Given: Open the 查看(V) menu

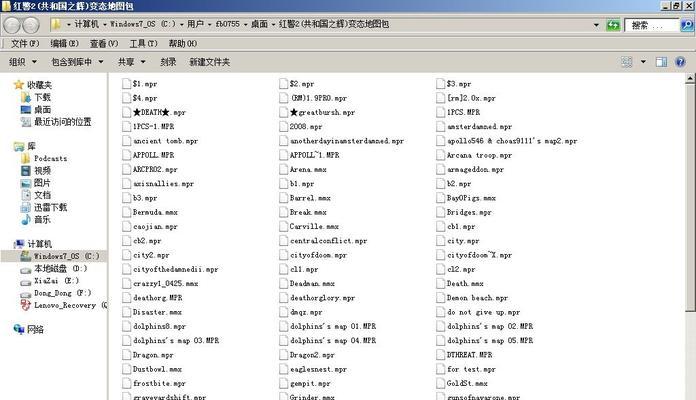Looking at the screenshot, I should point(104,44).
